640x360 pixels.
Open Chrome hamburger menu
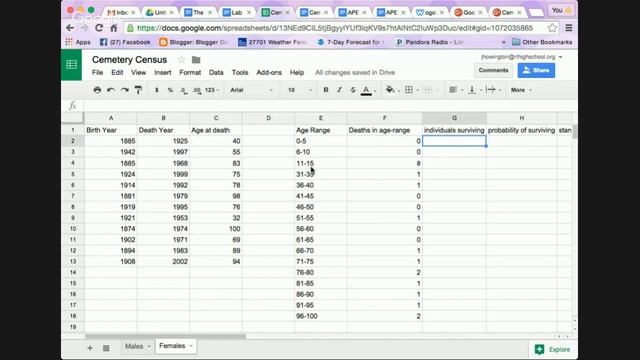coord(569,28)
